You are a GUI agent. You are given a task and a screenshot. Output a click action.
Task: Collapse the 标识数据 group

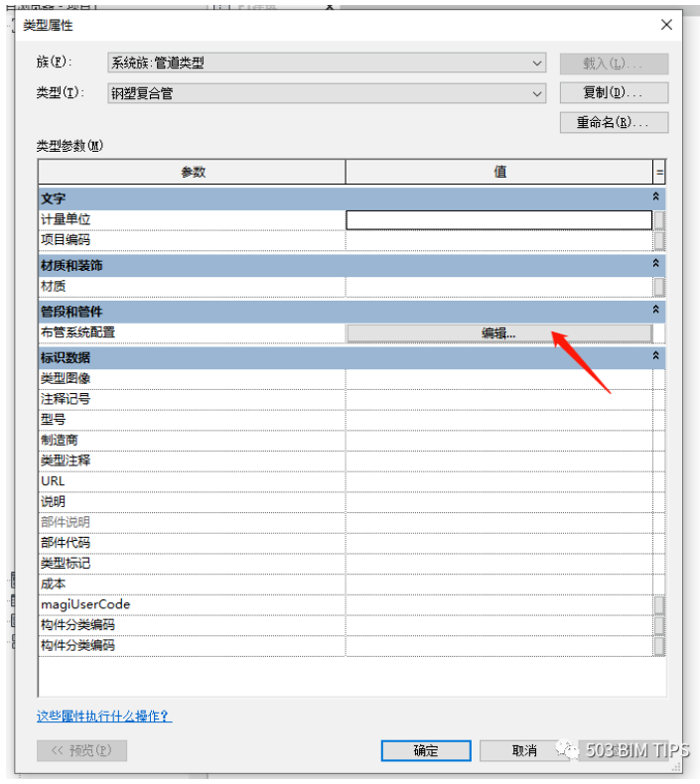coord(655,355)
